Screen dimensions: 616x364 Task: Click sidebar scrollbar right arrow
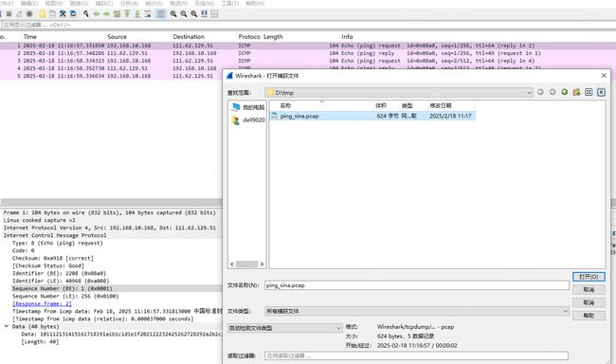tap(262, 264)
